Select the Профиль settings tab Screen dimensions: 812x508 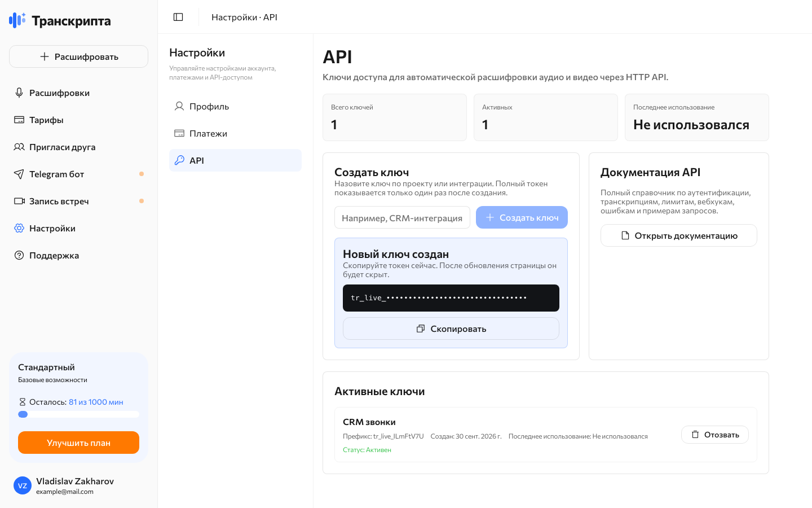235,106
